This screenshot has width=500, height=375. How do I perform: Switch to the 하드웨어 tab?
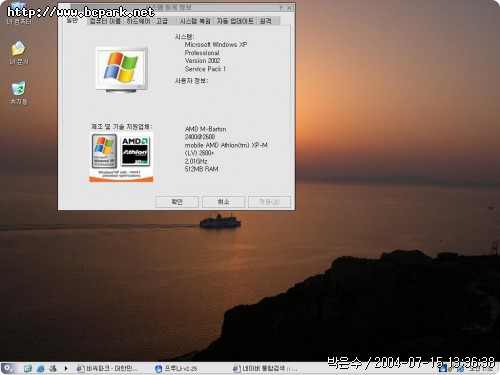tap(138, 21)
